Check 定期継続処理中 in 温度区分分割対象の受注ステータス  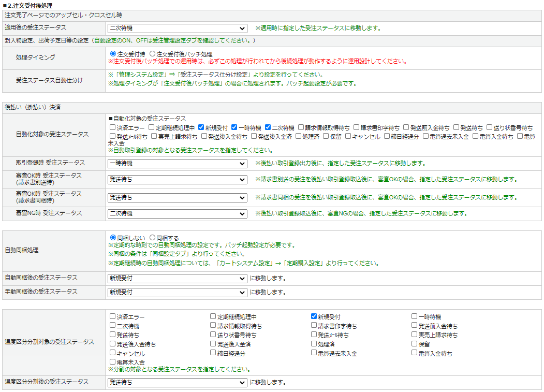tap(213, 316)
